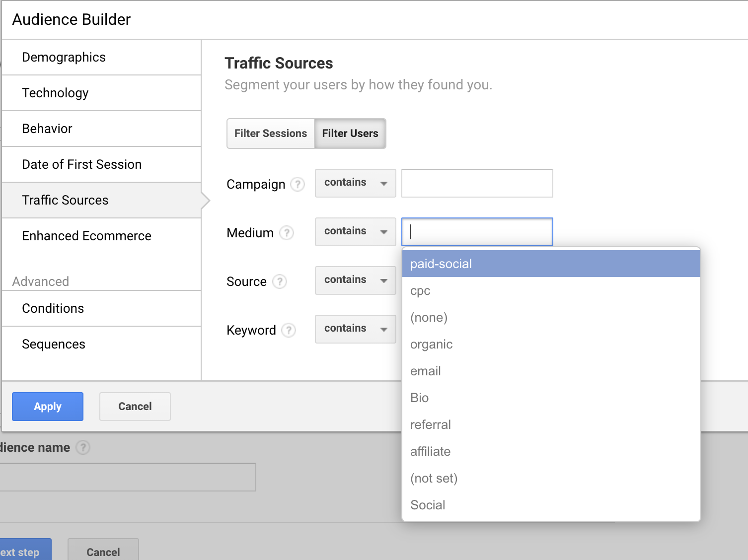Open the Medium contains dropdown
Viewport: 748px width, 560px height.
355,231
